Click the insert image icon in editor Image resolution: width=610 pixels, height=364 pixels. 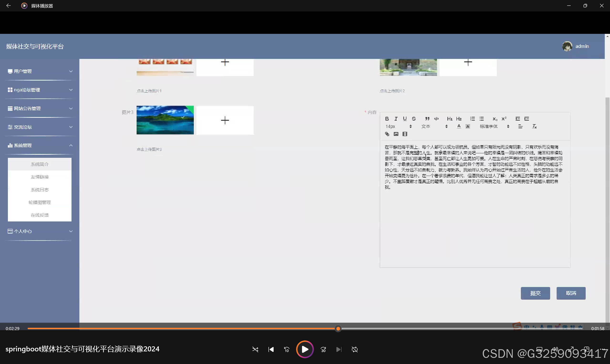[x=396, y=134]
